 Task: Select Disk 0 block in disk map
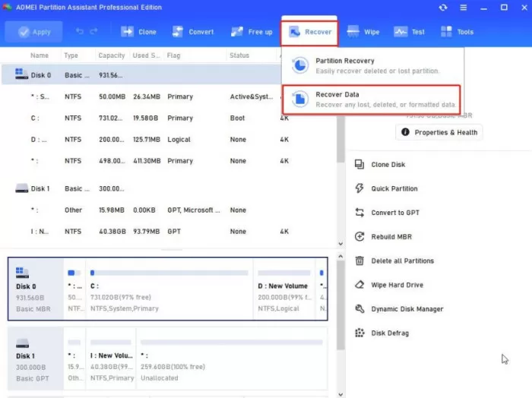pos(36,289)
